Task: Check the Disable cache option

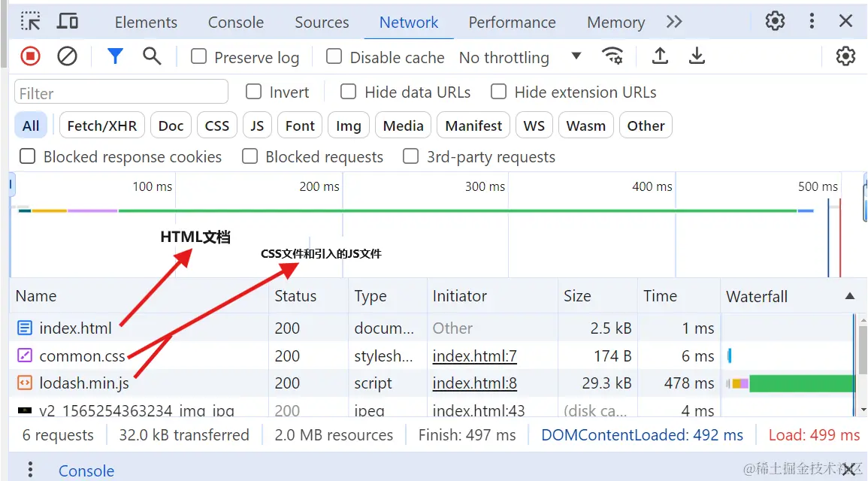Action: click(334, 57)
